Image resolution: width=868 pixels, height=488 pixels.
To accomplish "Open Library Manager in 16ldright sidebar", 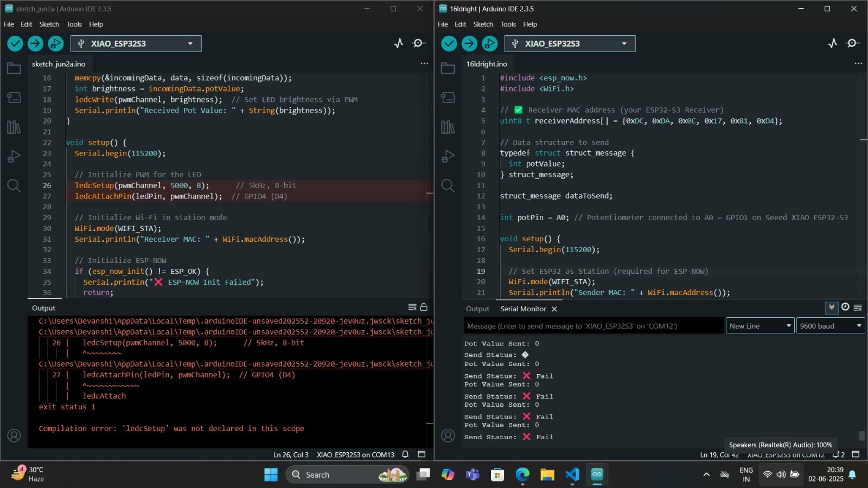I will (x=448, y=127).
